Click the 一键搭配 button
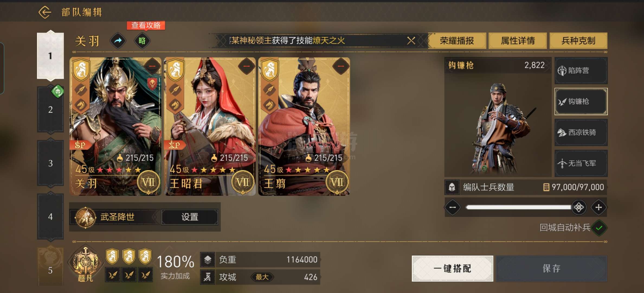 point(452,269)
